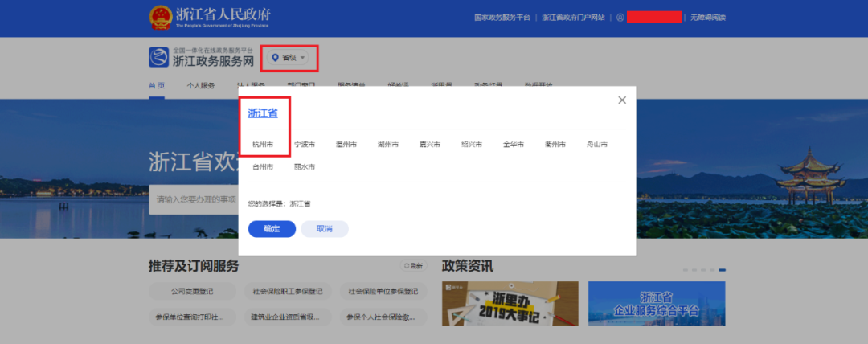This screenshot has width=868, height=344.
Task: Close the region selection dialog
Action: pos(621,100)
